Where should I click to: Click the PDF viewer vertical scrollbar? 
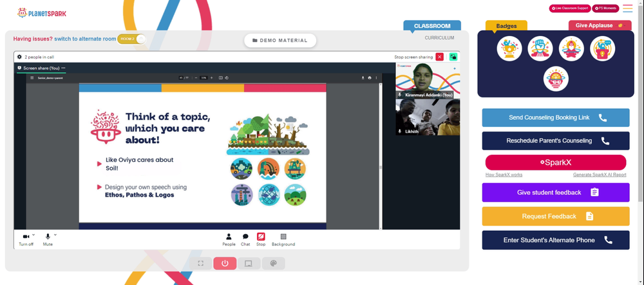tap(381, 156)
